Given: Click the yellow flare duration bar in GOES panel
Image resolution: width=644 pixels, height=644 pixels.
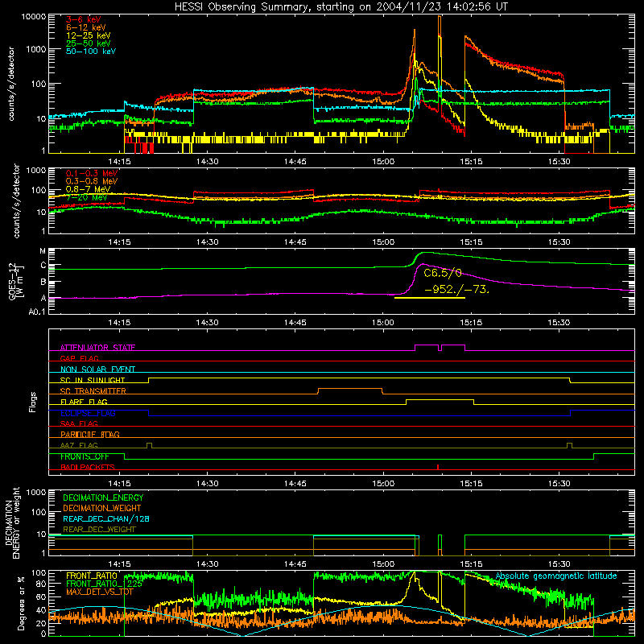Looking at the screenshot, I should pos(430,298).
